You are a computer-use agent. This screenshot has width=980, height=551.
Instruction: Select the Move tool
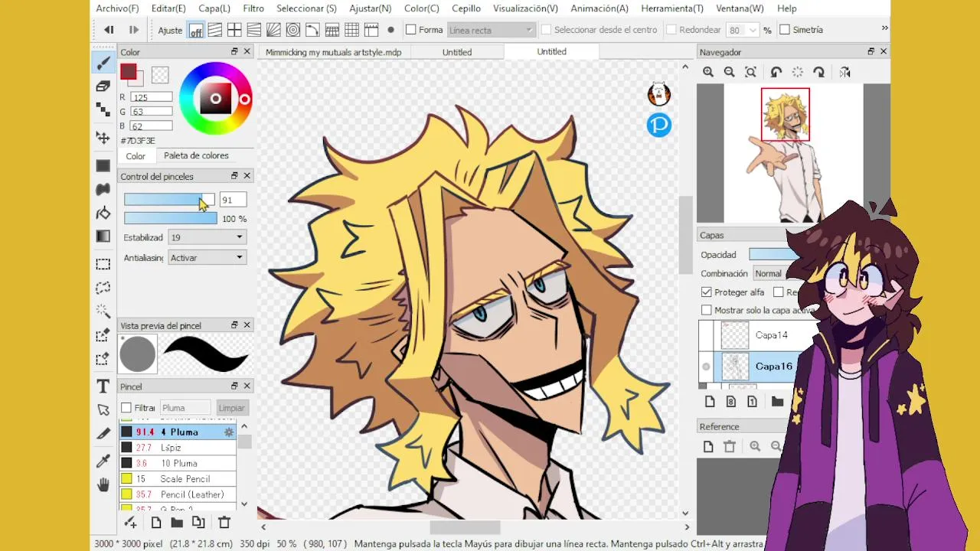[x=103, y=137]
